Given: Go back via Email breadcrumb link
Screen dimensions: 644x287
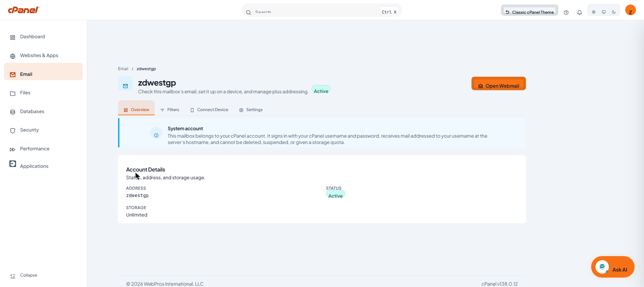Looking at the screenshot, I should (123, 69).
